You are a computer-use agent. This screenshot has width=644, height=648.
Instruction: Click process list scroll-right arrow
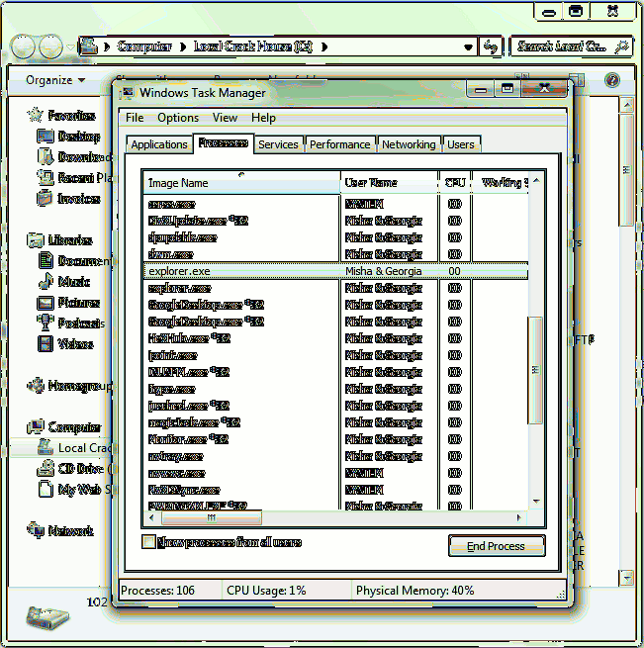point(519,517)
